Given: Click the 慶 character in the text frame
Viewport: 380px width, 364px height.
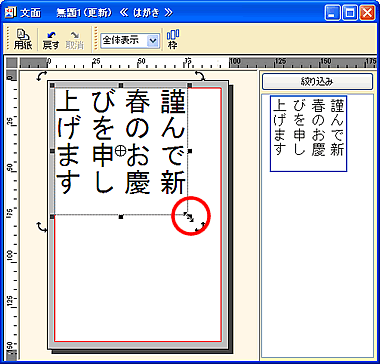Looking at the screenshot, I should point(137,182).
